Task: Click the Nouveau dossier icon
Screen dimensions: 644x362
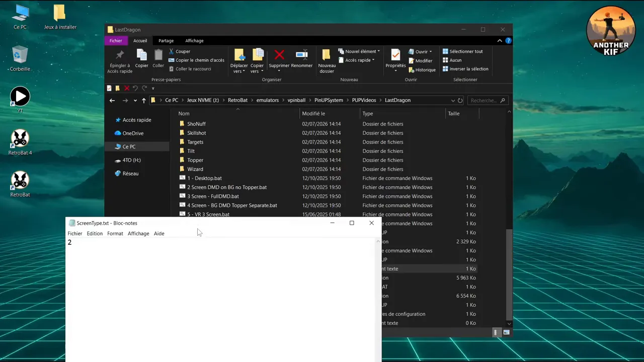Action: point(327,54)
